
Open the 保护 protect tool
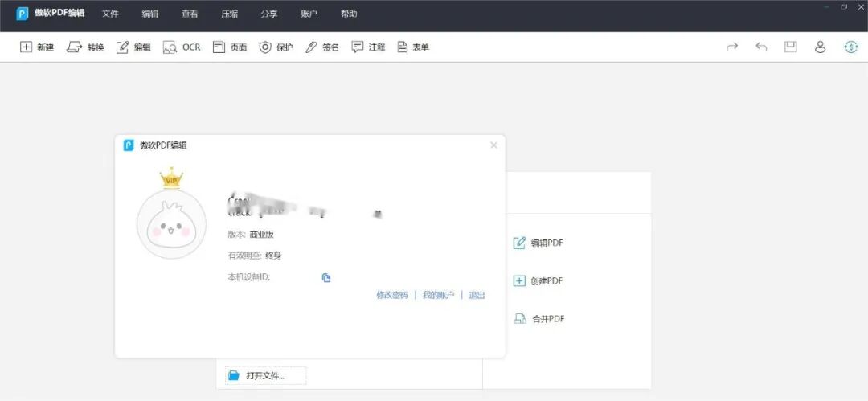276,47
